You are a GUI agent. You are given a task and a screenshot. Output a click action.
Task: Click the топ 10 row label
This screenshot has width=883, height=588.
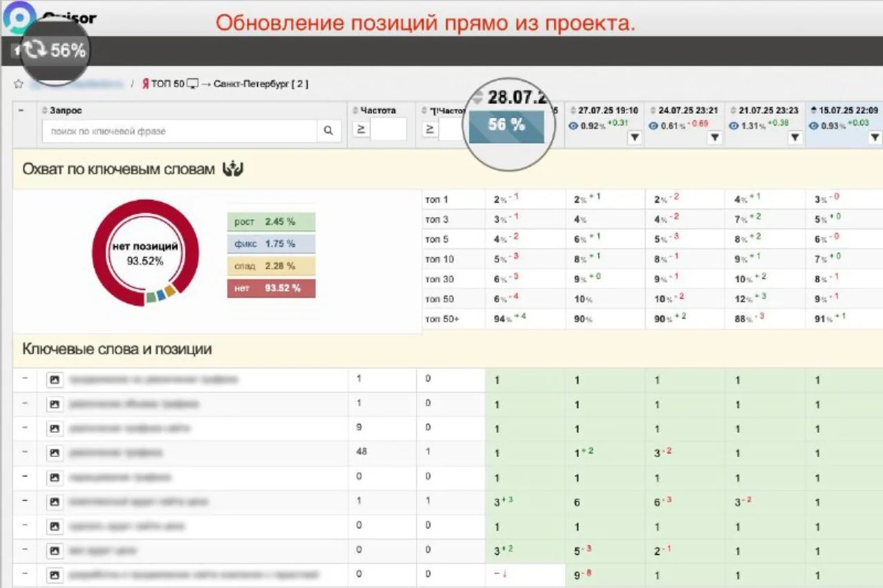tap(440, 259)
